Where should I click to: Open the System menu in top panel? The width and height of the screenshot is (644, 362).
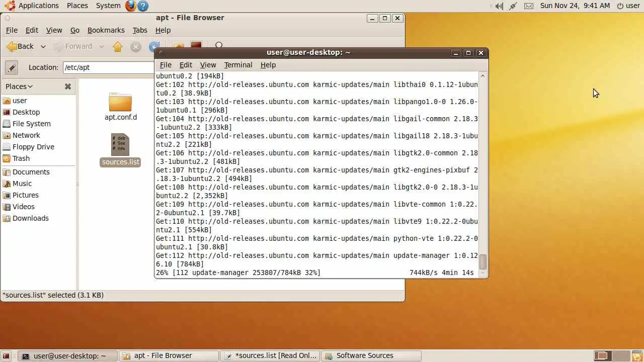pos(108,6)
